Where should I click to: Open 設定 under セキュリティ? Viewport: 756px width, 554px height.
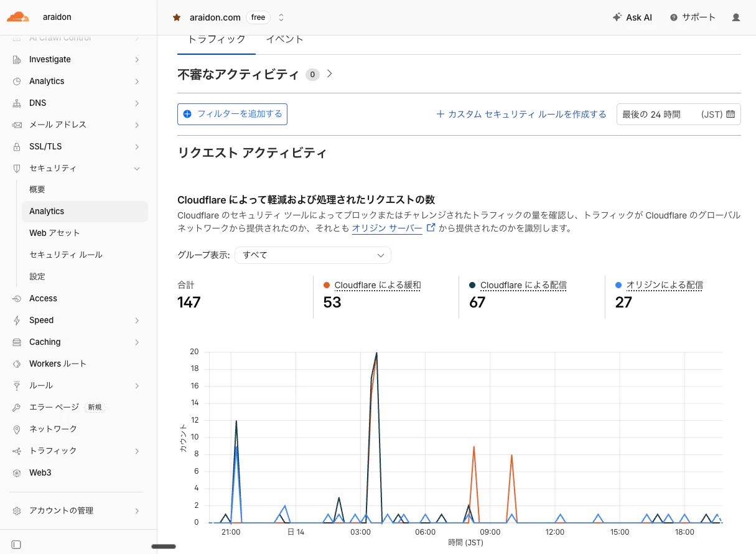pyautogui.click(x=37, y=277)
